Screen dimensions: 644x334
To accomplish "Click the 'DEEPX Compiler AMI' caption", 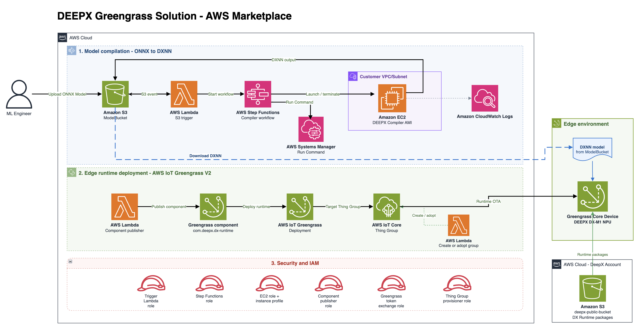I will pos(392,122).
